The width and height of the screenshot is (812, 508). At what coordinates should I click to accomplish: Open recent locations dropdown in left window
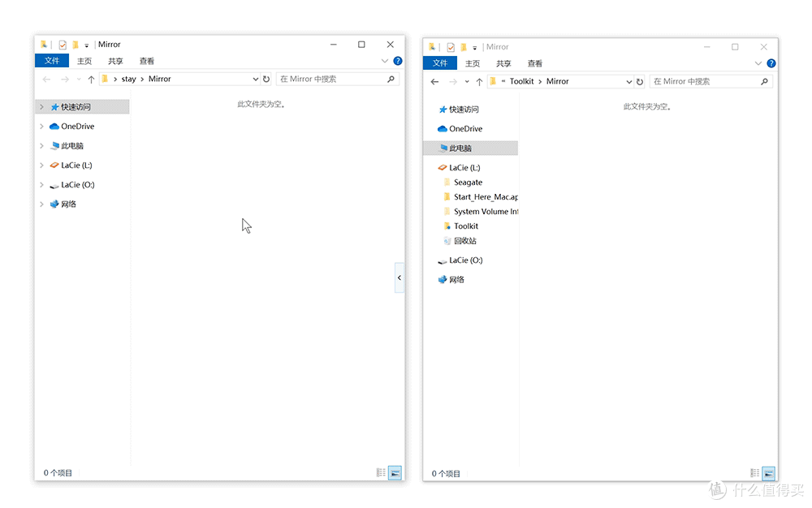point(79,80)
